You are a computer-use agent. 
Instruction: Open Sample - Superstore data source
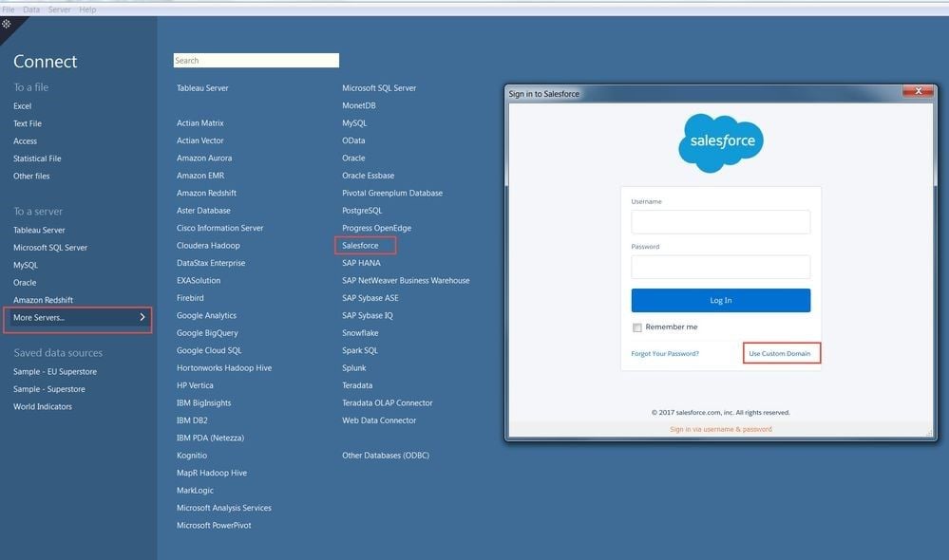point(49,389)
